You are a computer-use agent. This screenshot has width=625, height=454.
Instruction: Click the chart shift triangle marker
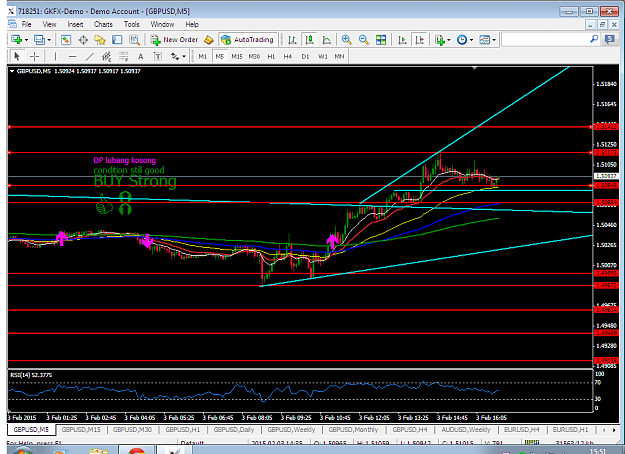474,68
